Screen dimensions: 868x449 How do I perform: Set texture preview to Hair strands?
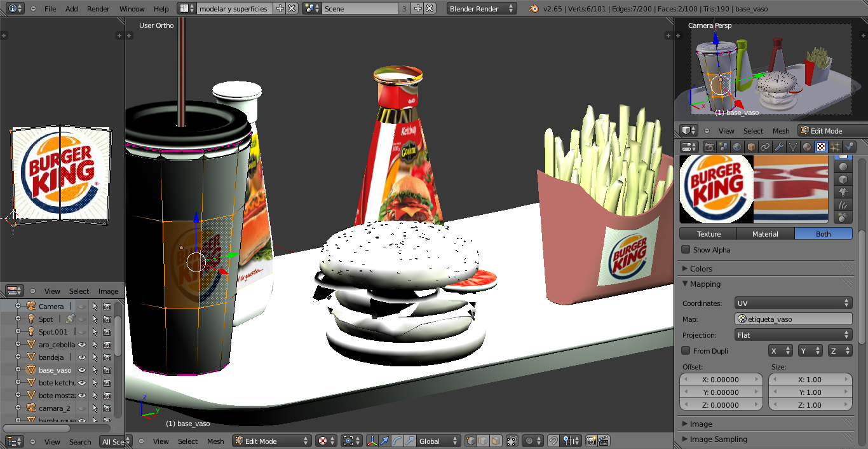coord(843,205)
